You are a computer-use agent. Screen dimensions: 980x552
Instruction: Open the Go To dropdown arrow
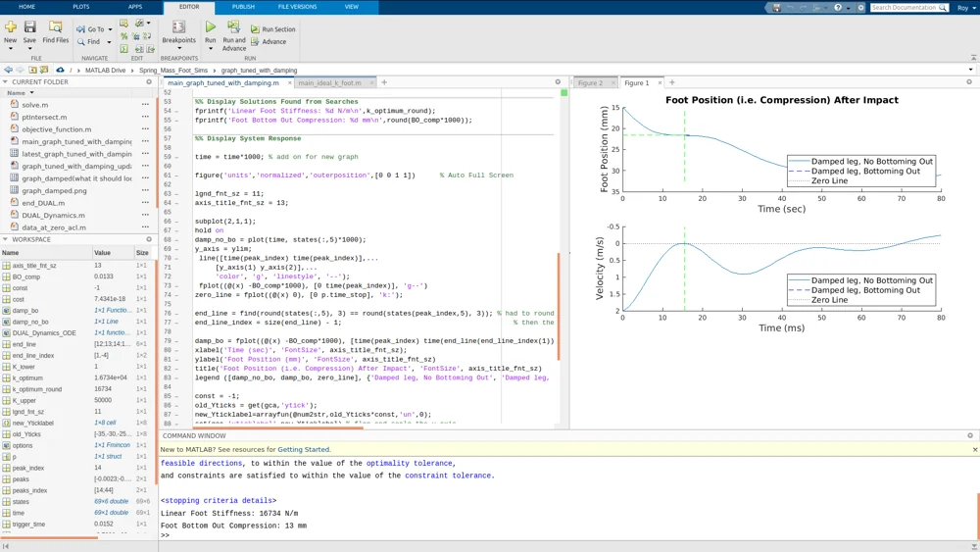(x=111, y=29)
